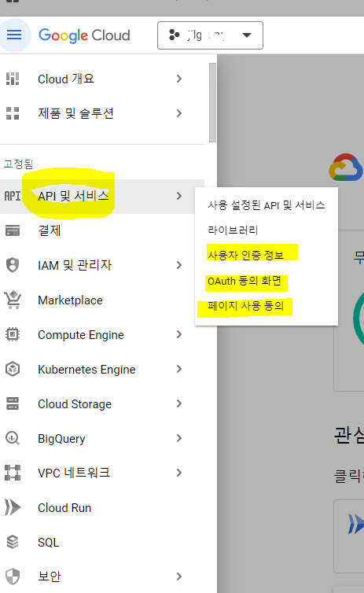Click the Marketplace shopping cart icon
The image size is (364, 593).
coord(13,300)
